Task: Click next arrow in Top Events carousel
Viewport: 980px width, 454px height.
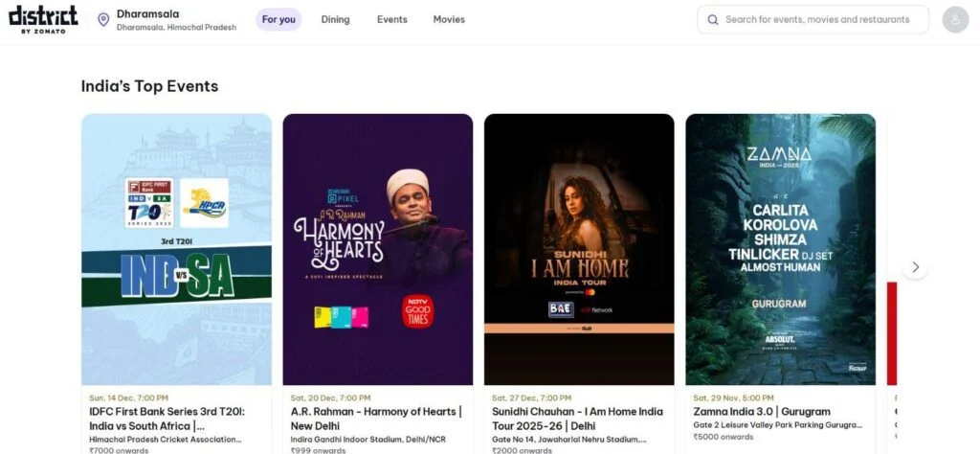Action: coord(915,267)
